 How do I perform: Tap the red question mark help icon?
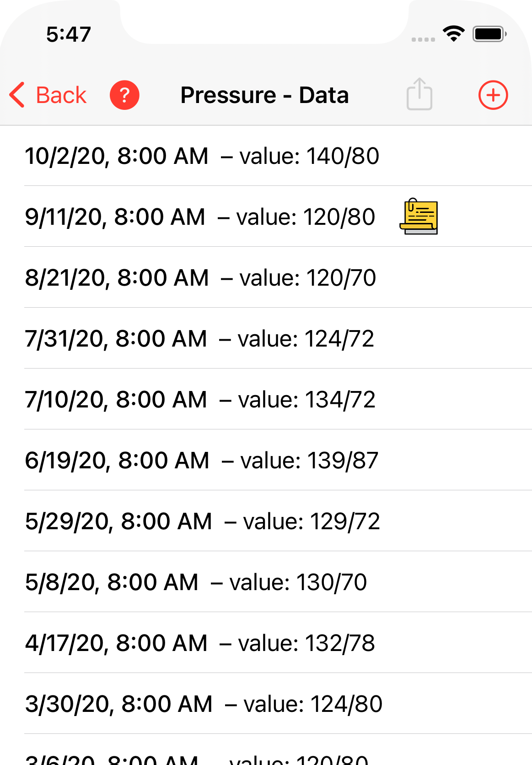[124, 95]
